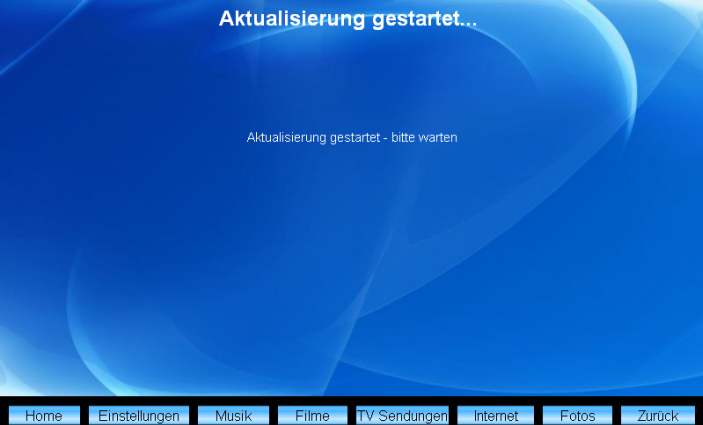
Task: Navigate back using Zurück
Action: tap(657, 415)
